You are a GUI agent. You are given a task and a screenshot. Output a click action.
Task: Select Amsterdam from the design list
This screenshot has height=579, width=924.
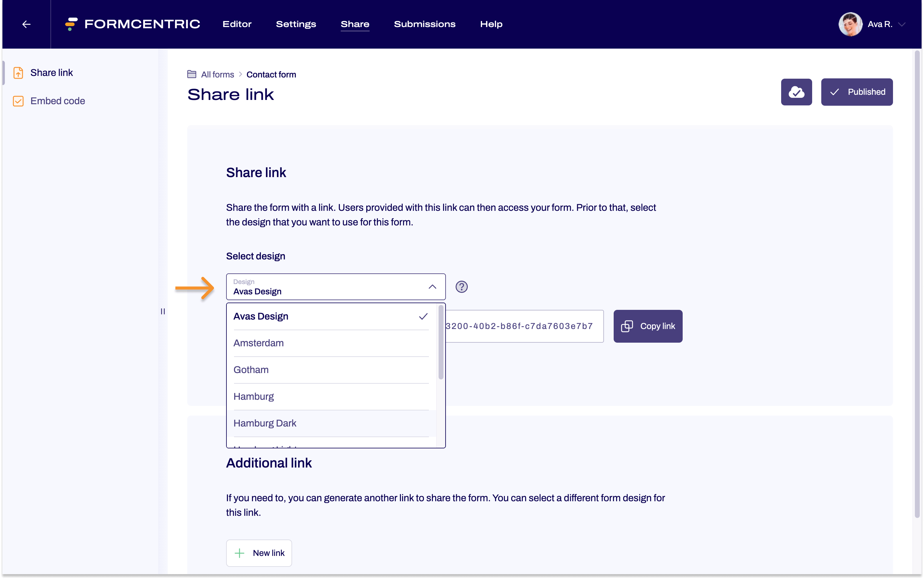259,343
